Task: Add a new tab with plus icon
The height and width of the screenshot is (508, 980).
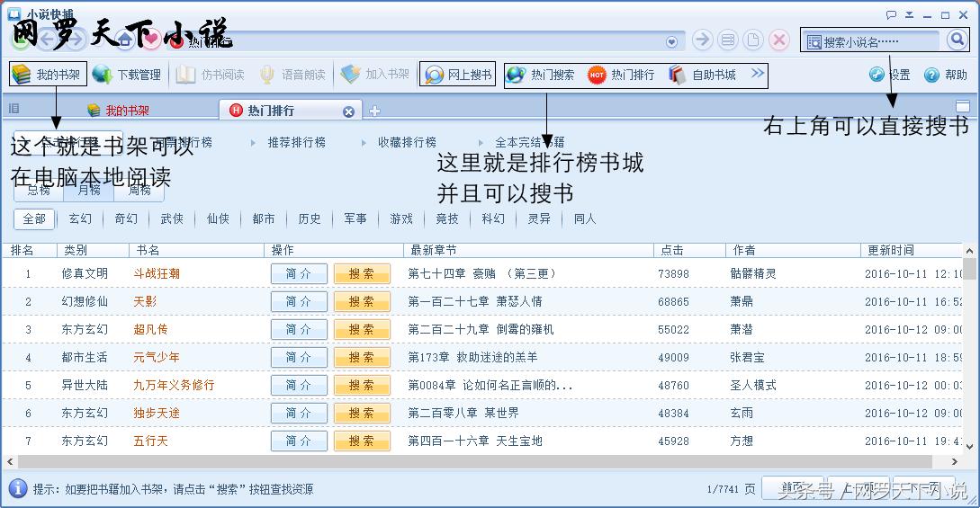Action: 375,111
